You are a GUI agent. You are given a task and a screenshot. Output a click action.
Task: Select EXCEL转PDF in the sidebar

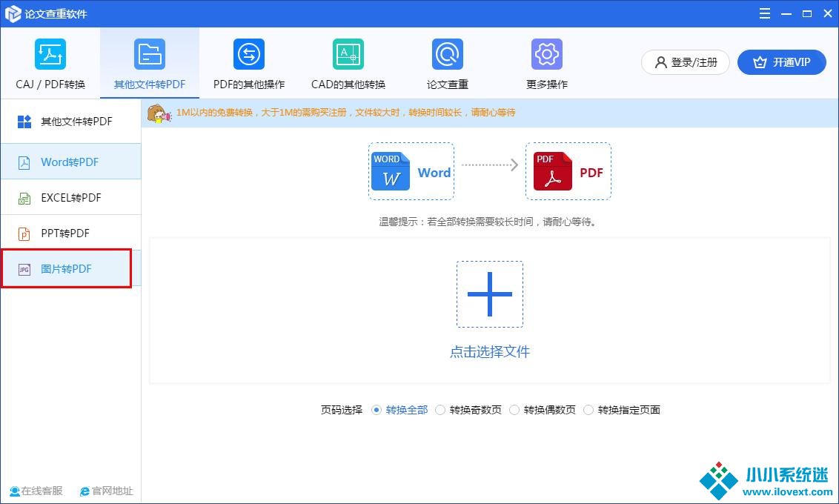[x=70, y=198]
